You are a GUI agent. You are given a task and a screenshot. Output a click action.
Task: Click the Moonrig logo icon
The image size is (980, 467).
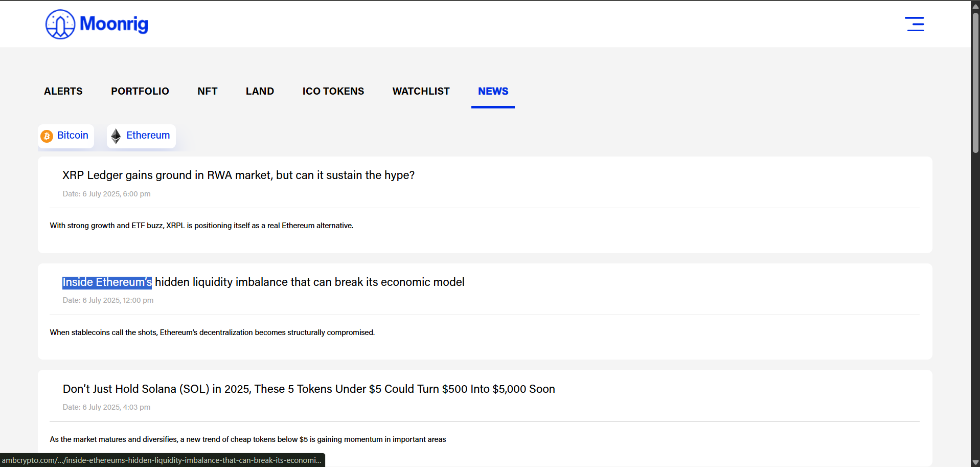coord(60,24)
